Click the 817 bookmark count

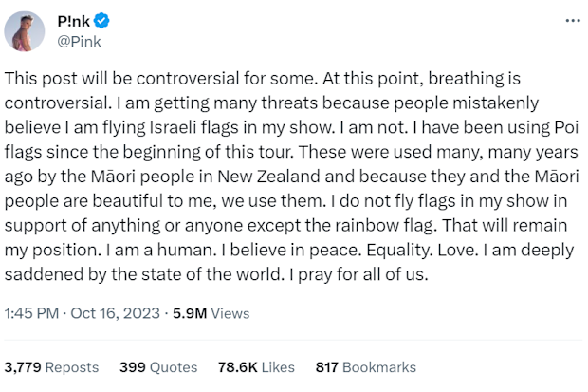[x=327, y=367]
